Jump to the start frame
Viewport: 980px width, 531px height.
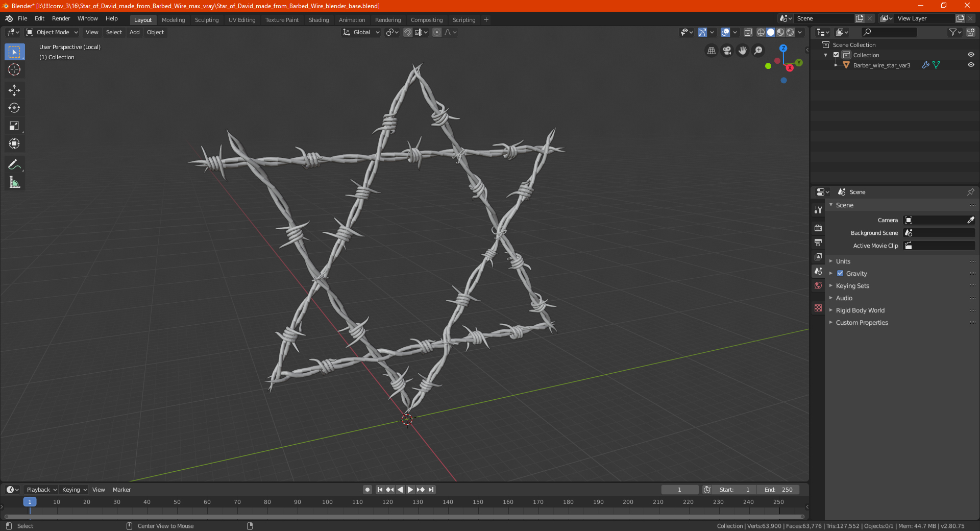point(380,490)
